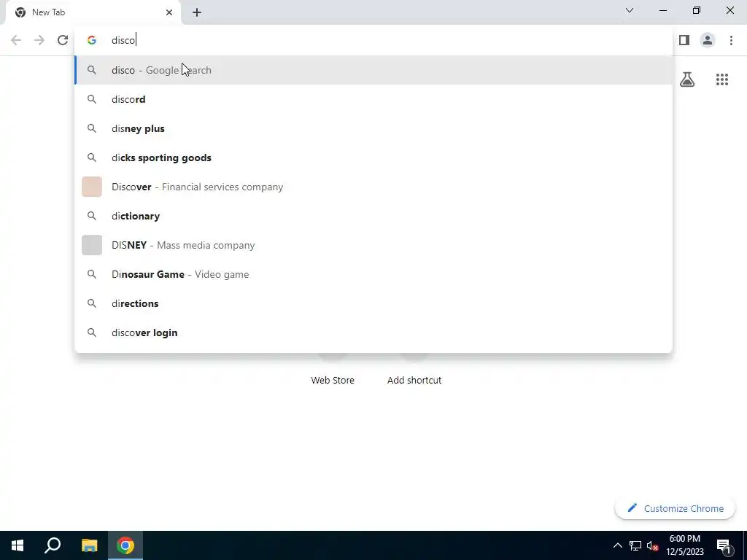747x560 pixels.
Task: Choose the 'discord' suggestion
Action: (374, 99)
